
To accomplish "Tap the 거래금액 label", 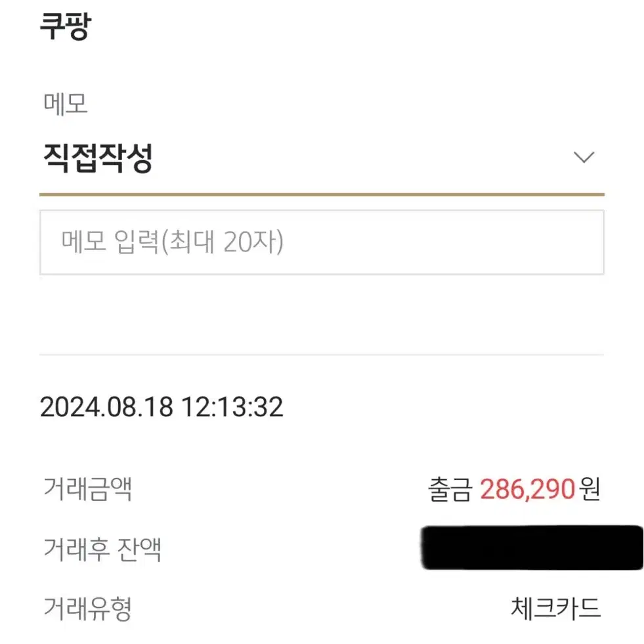I will [x=87, y=489].
